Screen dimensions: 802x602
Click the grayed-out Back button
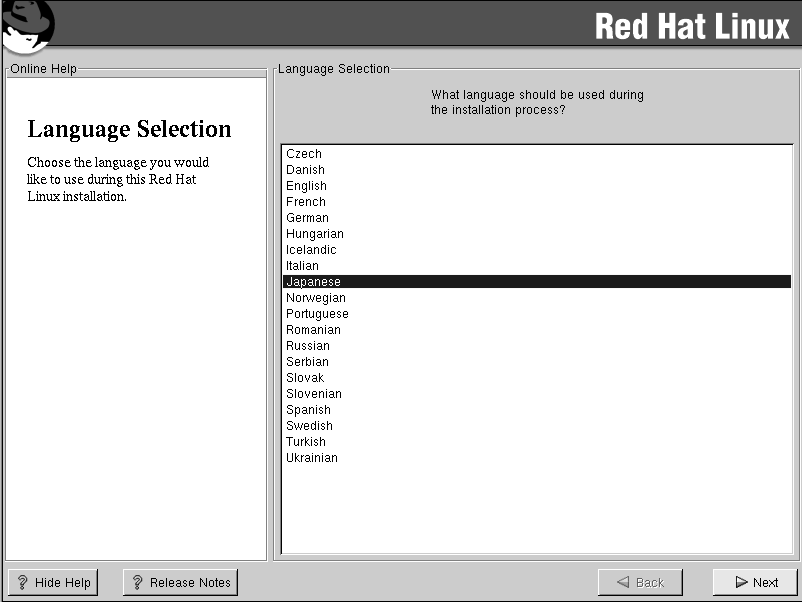pos(640,582)
